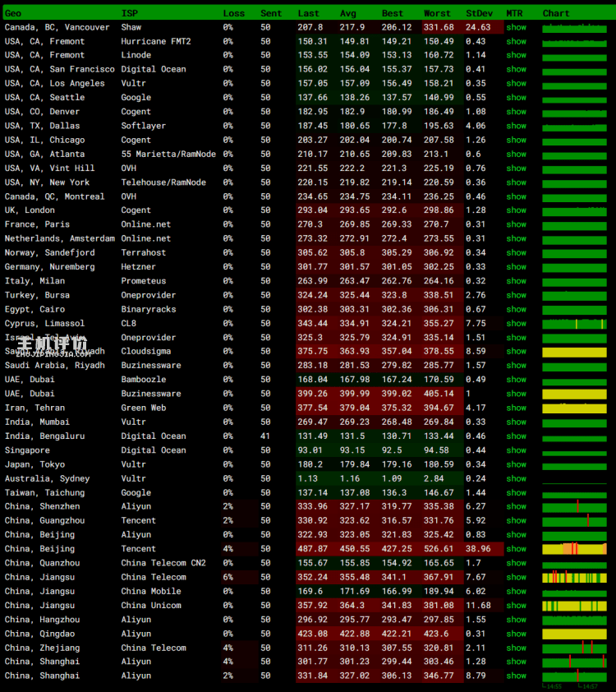The height and width of the screenshot is (692, 616).
Task: Click 'show' for Beijing Tencent row
Action: pos(516,548)
